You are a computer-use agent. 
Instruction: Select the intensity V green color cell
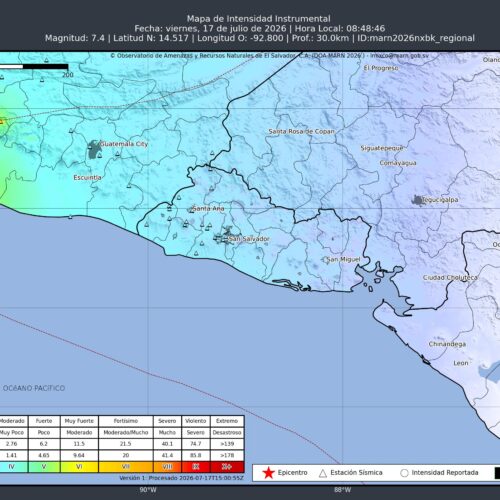point(44,467)
